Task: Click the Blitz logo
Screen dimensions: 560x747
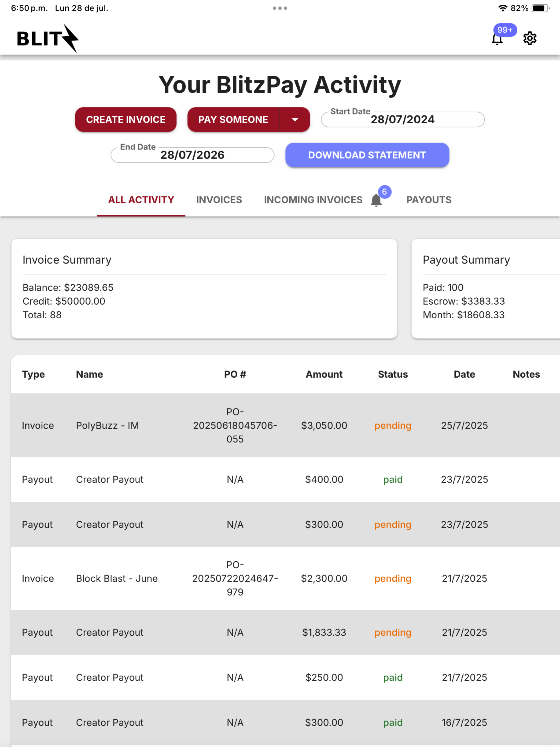Action: [x=48, y=38]
